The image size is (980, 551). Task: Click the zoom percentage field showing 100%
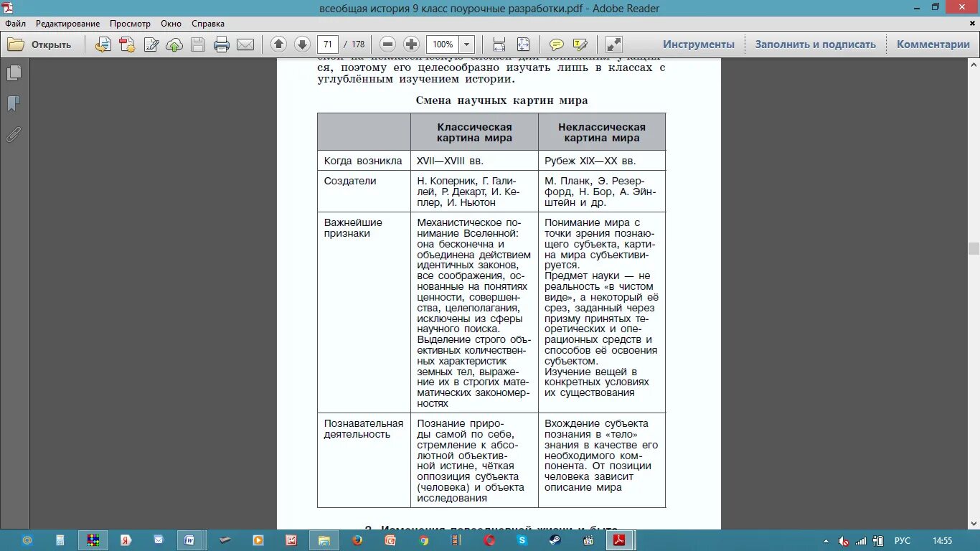[443, 44]
